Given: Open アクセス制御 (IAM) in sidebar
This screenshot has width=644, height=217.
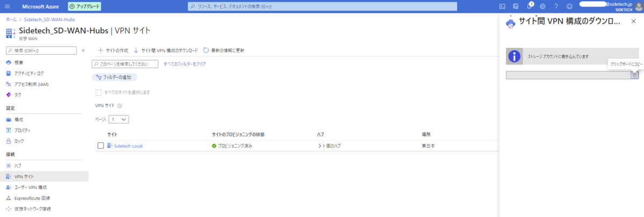Looking at the screenshot, I should click(x=31, y=84).
